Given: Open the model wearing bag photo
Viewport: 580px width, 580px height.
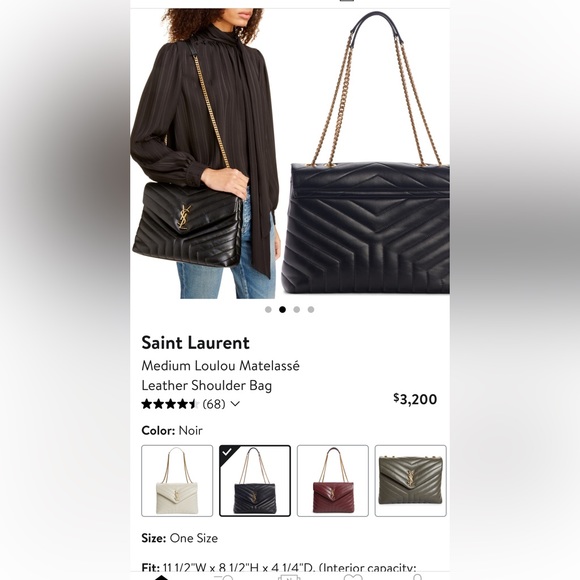Looking at the screenshot, I should point(205,154).
